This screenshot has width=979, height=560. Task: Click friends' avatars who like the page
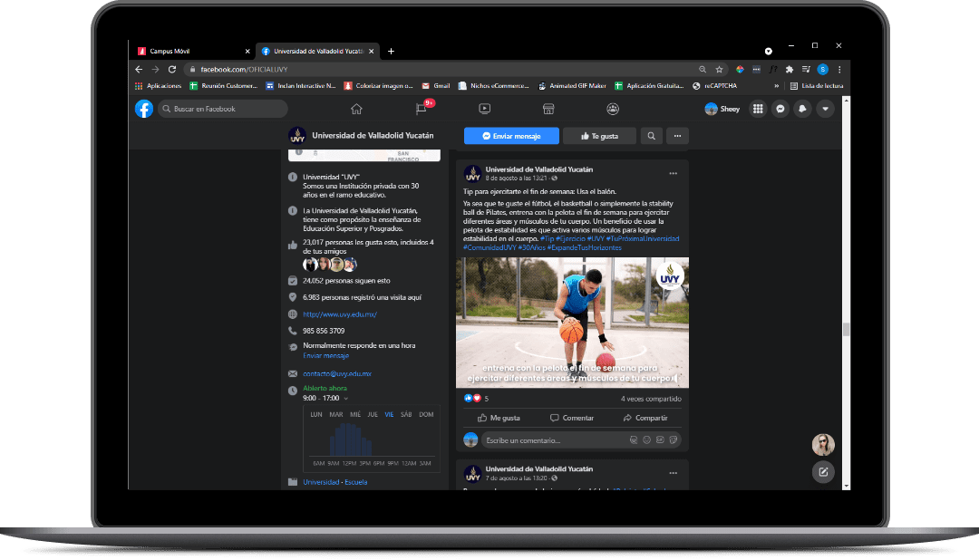point(330,264)
